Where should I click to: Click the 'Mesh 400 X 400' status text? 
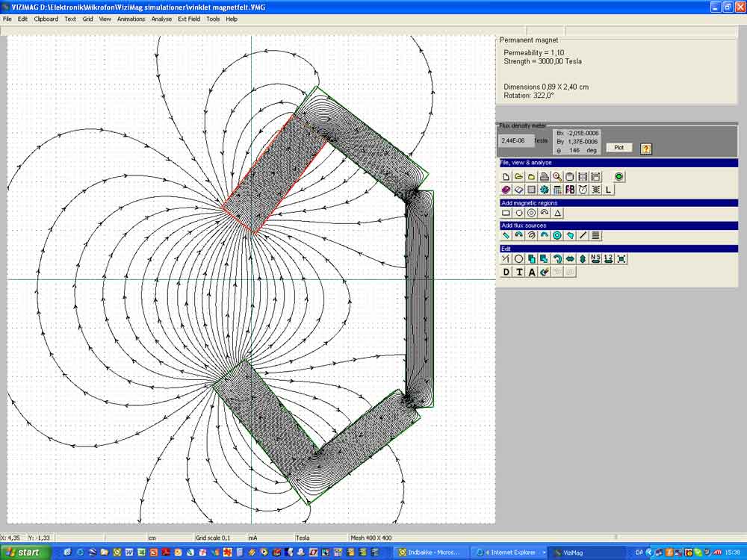point(371,538)
